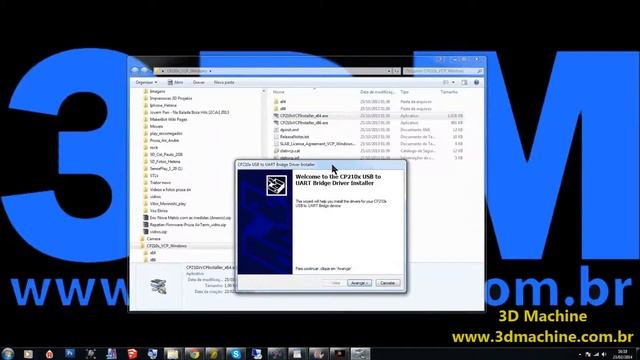Open the Organizar menu in Explorer

(x=147, y=82)
